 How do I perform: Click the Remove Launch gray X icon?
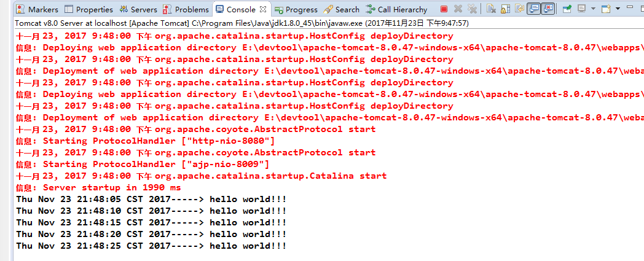tap(458, 9)
